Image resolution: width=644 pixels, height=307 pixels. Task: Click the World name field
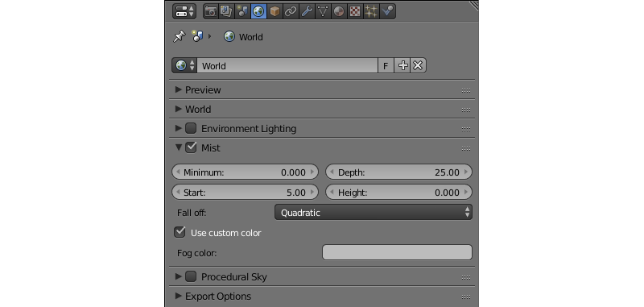[287, 65]
